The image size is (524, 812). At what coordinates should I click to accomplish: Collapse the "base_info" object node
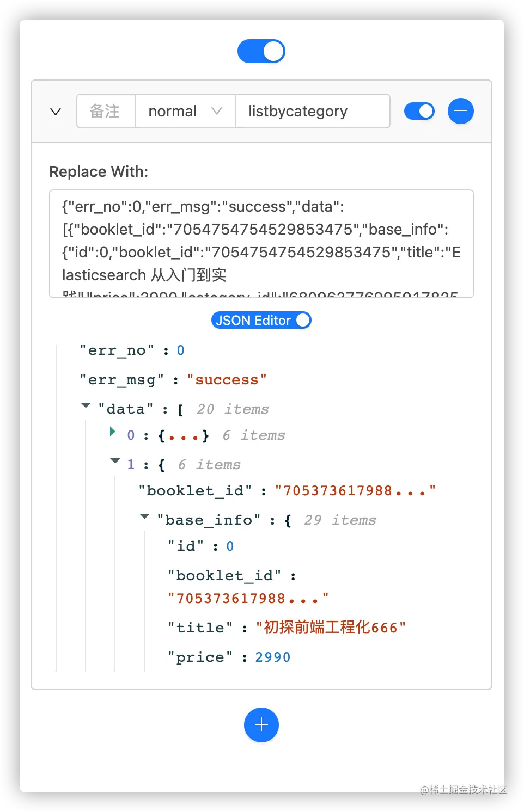tap(144, 516)
